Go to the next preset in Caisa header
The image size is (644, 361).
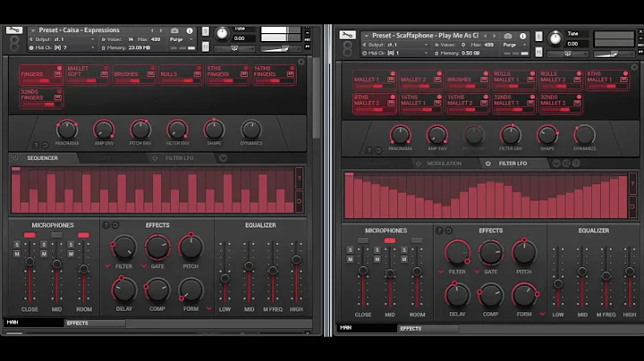[161, 30]
